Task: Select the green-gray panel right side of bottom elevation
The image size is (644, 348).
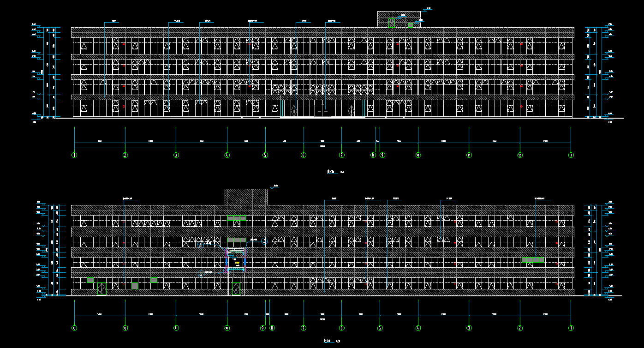Action: 532,260
